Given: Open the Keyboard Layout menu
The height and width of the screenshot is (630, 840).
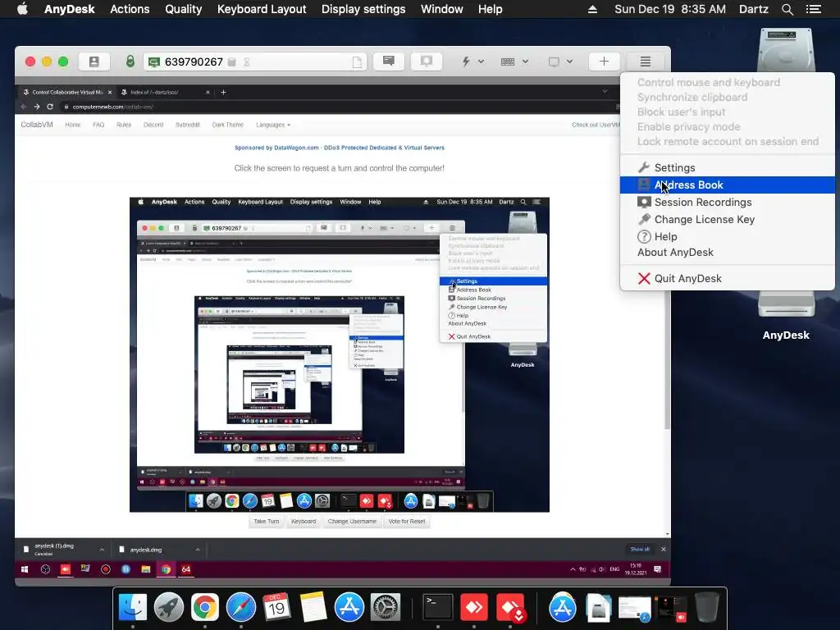Looking at the screenshot, I should tap(262, 9).
